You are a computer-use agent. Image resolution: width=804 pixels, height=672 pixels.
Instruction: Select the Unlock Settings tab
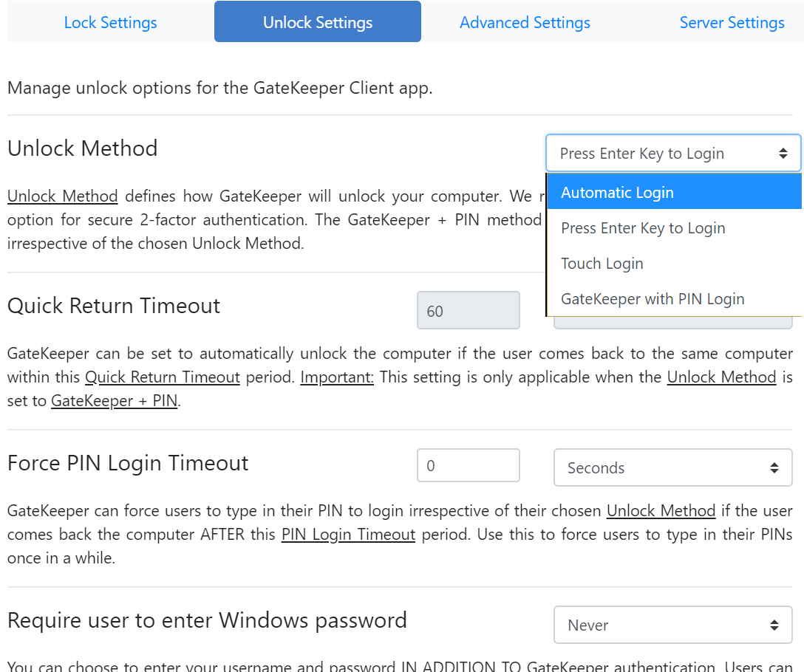[x=318, y=22]
